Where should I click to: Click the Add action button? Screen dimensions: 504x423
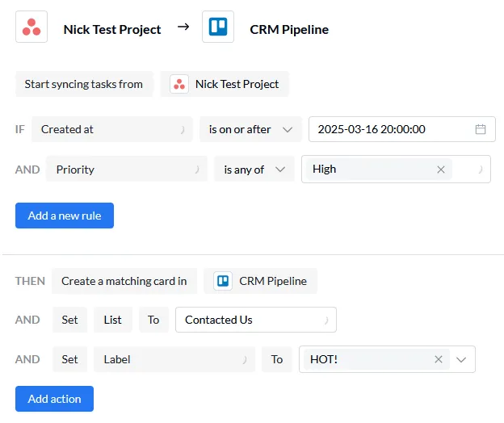[55, 399]
